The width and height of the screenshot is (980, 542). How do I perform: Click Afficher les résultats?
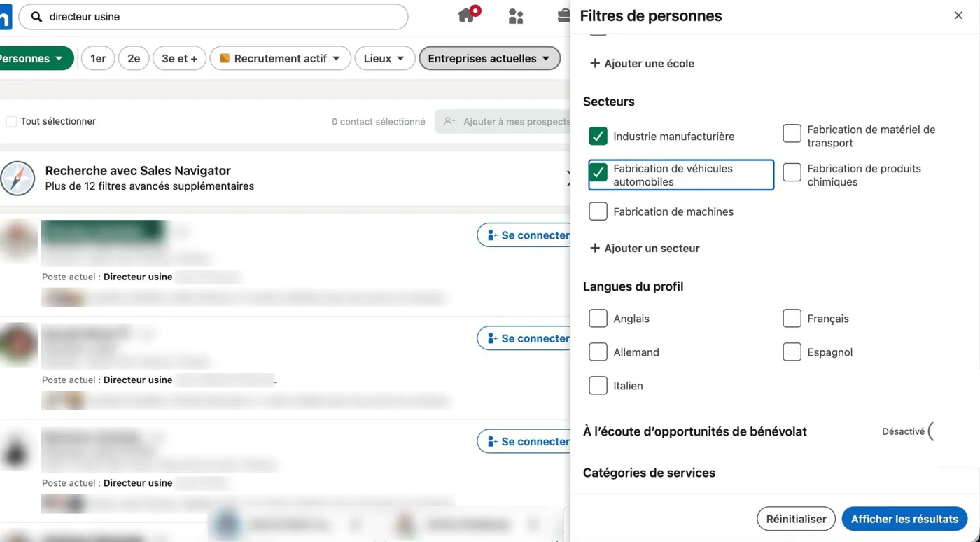tap(904, 519)
